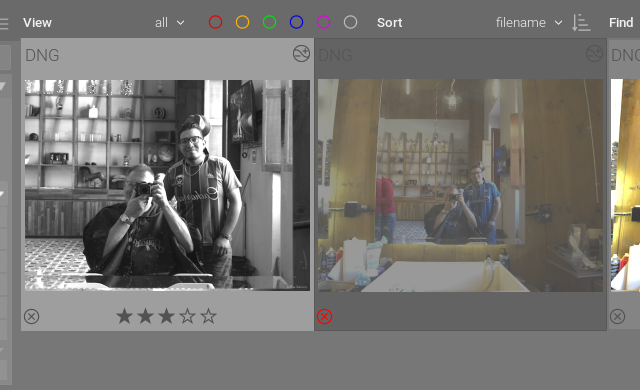The height and width of the screenshot is (390, 640).
Task: Filter by green color label
Action: pos(269,22)
